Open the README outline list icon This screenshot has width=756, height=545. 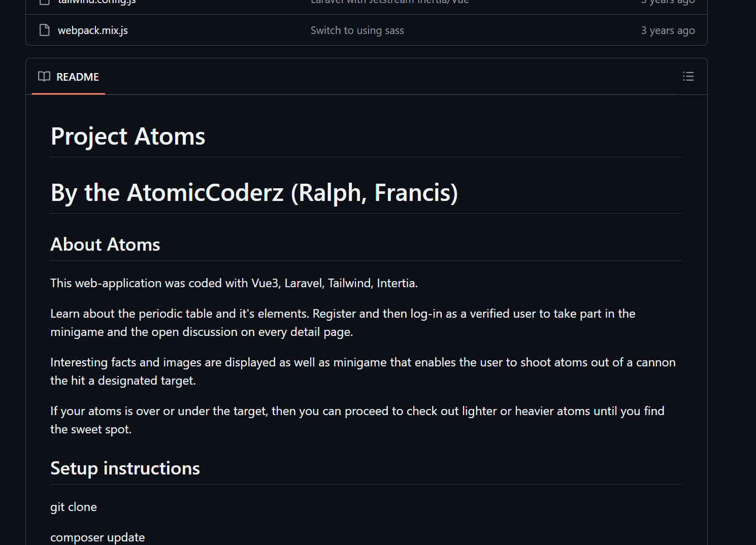[x=688, y=77]
